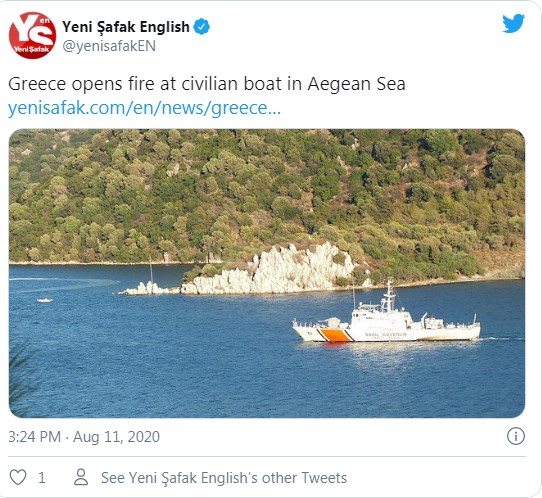This screenshot has height=498, width=542.
Task: Open the Yeni Şafak profile avatar
Action: pyautogui.click(x=32, y=35)
